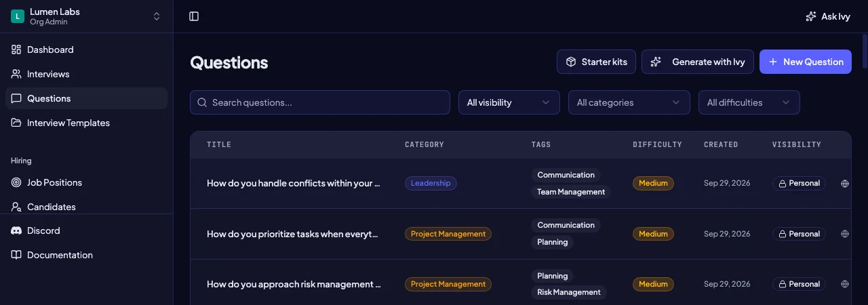Focus the Search questions field
The height and width of the screenshot is (305, 868).
click(320, 102)
